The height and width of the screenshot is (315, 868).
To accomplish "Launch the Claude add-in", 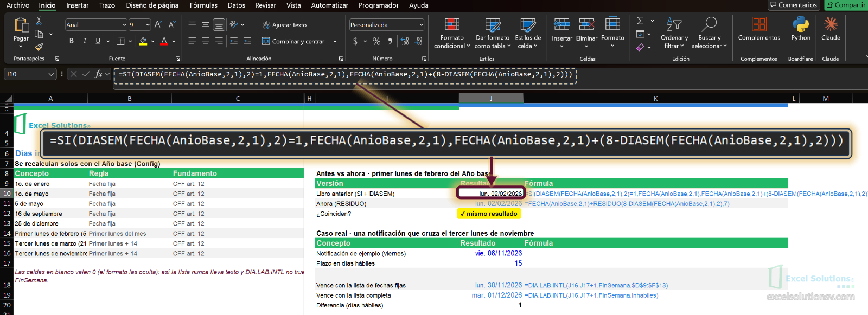I will [831, 29].
